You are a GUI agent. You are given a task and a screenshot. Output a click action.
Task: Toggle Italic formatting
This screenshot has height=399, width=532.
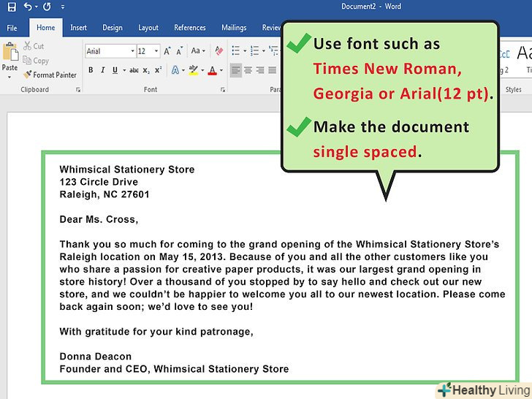pos(103,70)
